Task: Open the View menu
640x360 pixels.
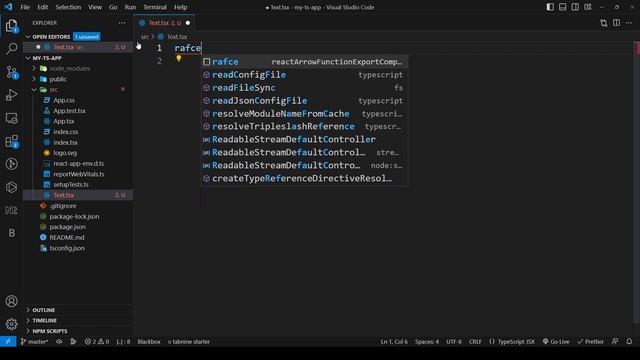Action: pos(95,7)
